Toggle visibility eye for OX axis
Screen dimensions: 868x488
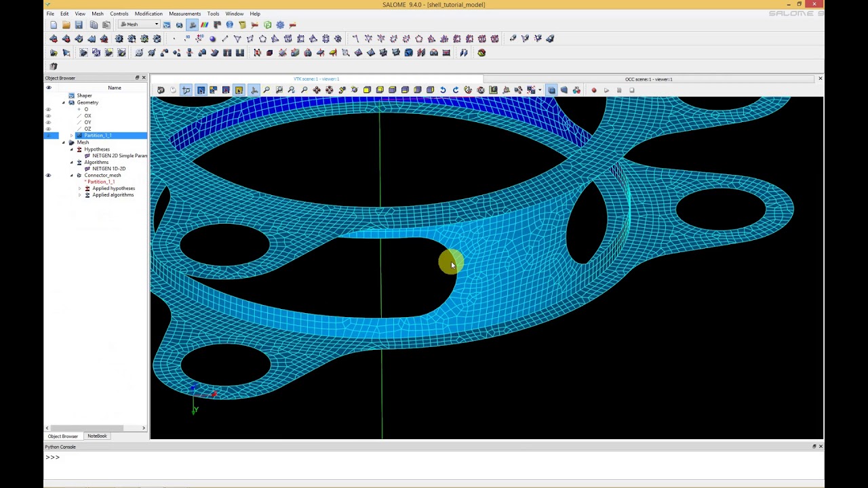(x=48, y=116)
